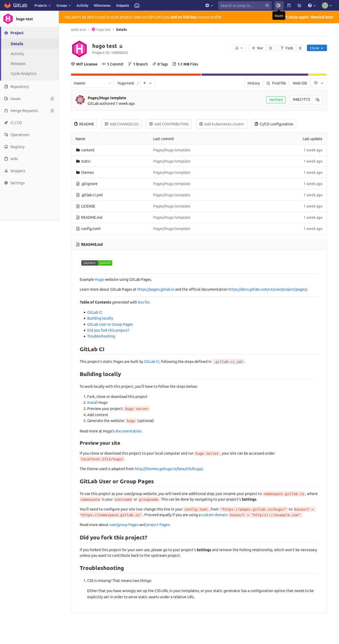The height and width of the screenshot is (644, 339).
Task: Open To-Do list icon in navbar
Action: tap(299, 5)
